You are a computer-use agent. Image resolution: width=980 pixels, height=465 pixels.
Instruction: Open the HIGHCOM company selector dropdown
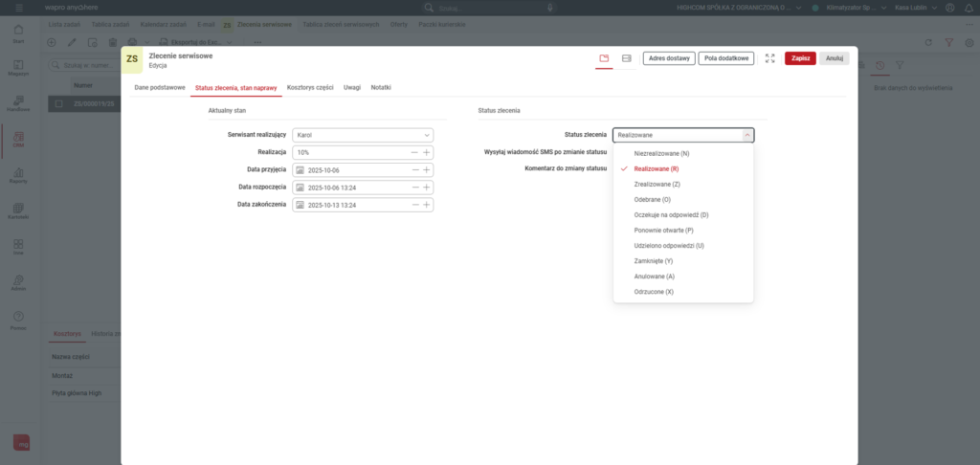(x=799, y=8)
